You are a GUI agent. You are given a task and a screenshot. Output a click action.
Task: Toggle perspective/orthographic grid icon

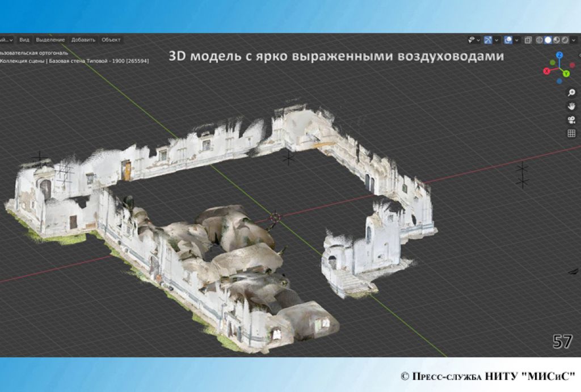click(571, 133)
